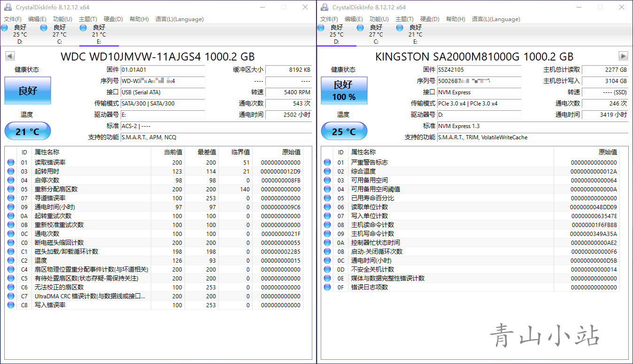This screenshot has height=364, width=633.
Task: Click status orb for 断电磁头缩回计数 row
Action: 11,243
